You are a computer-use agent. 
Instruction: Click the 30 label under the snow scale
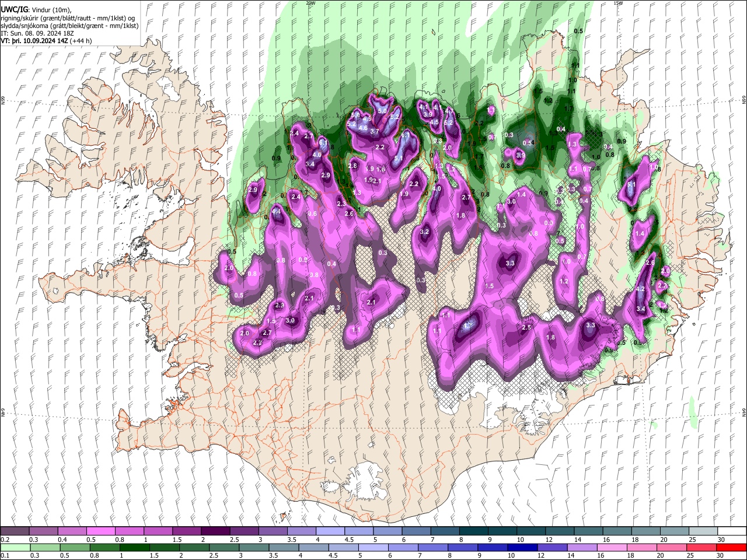click(721, 540)
